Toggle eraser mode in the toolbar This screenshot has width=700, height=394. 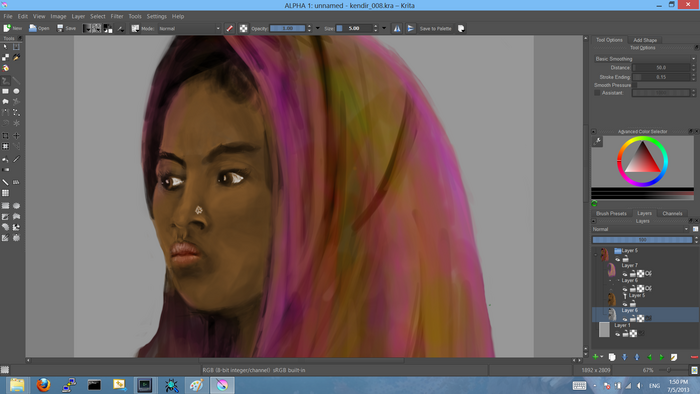point(229,29)
